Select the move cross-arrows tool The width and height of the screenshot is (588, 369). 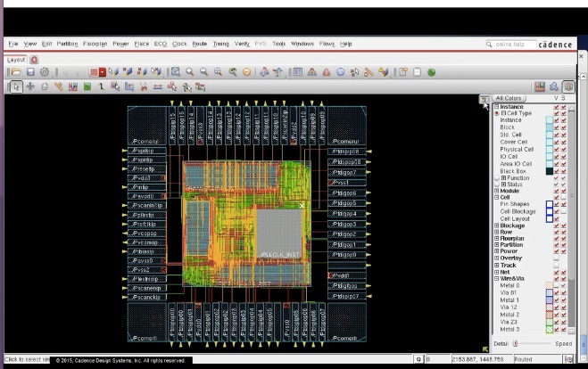(31, 86)
